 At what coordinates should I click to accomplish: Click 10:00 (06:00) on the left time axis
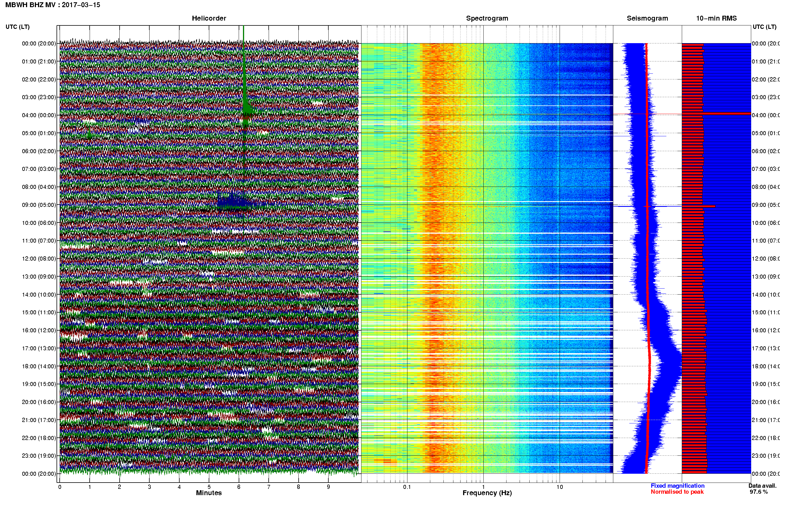(x=39, y=223)
